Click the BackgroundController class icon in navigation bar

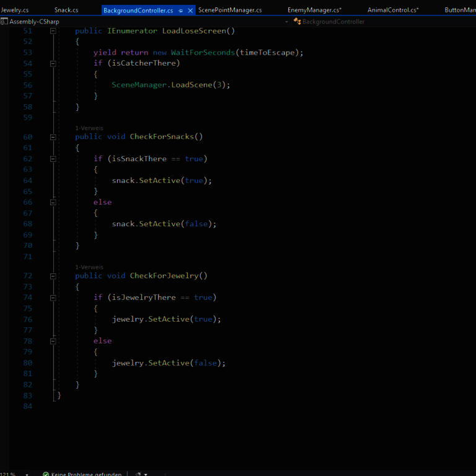coord(297,22)
